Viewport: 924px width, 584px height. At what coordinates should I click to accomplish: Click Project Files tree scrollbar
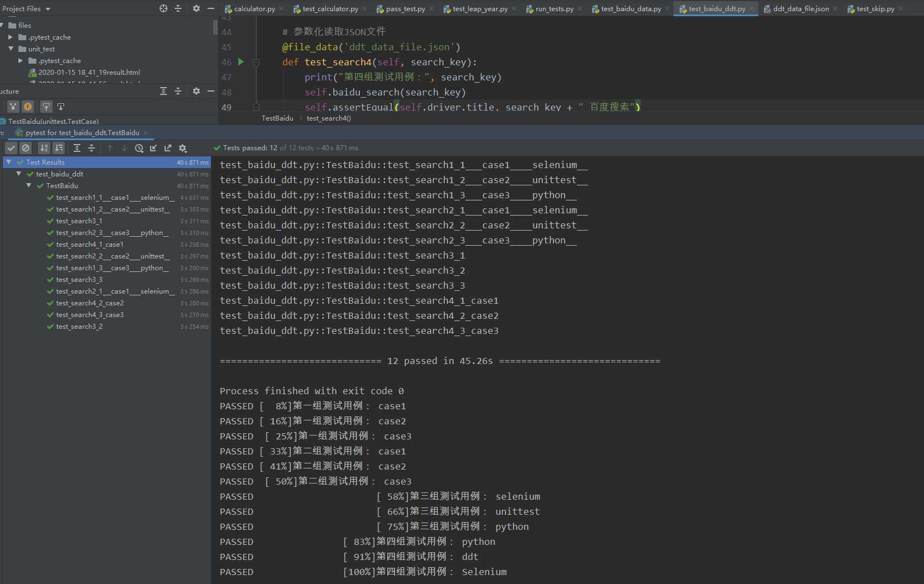pyautogui.click(x=215, y=27)
